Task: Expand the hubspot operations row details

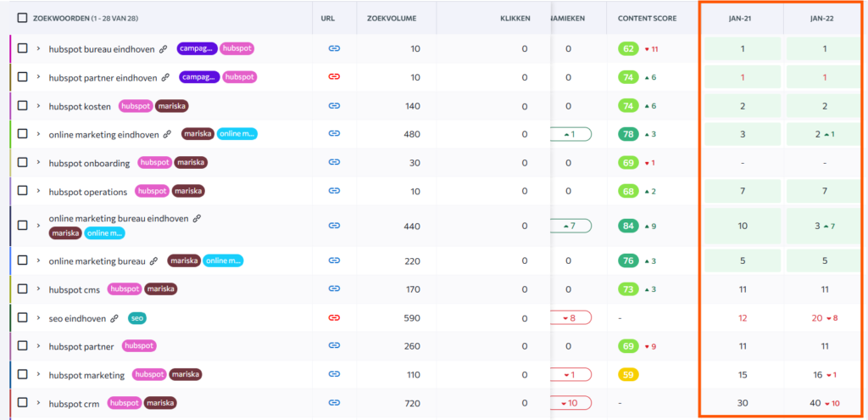Action: coord(38,192)
